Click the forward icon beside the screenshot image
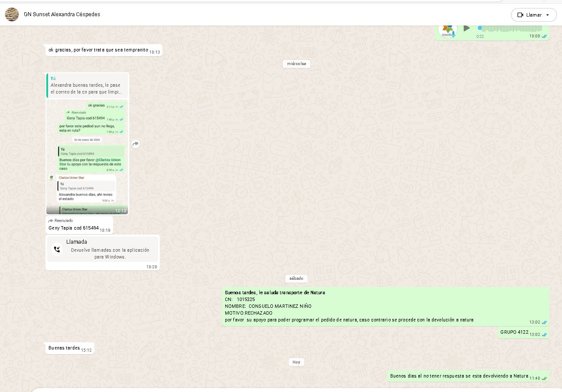Viewport: 562px width, 392px height. pyautogui.click(x=136, y=144)
